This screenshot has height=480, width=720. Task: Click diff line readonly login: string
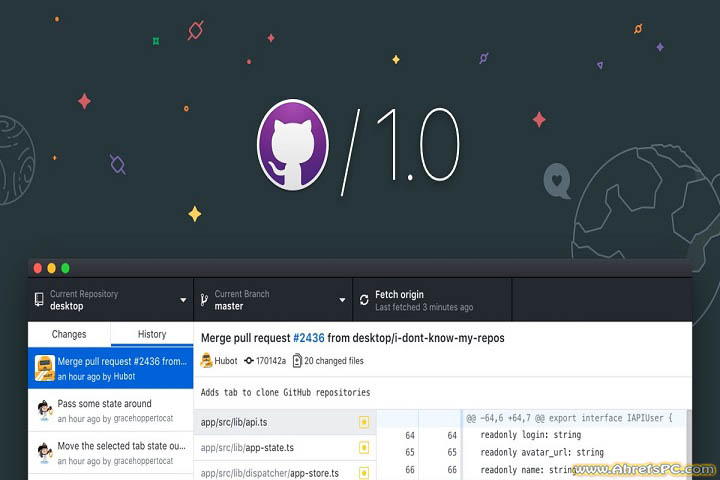click(530, 435)
